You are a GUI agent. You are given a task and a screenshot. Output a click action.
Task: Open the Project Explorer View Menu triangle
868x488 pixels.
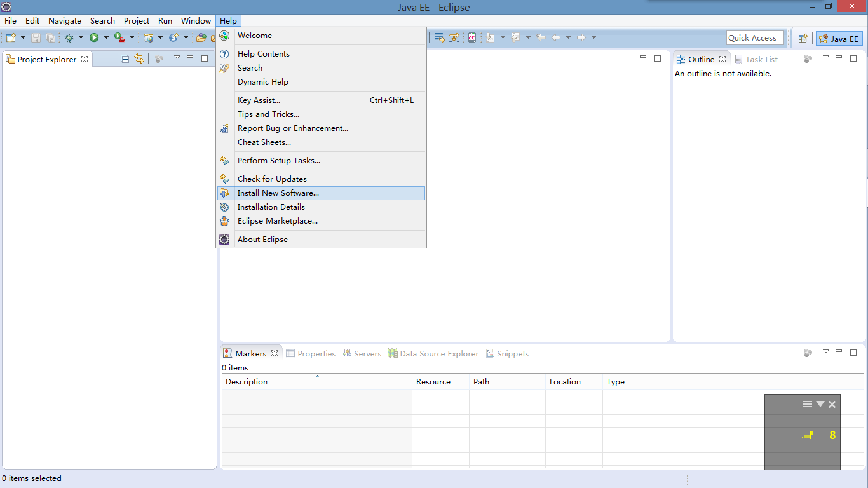(x=177, y=57)
